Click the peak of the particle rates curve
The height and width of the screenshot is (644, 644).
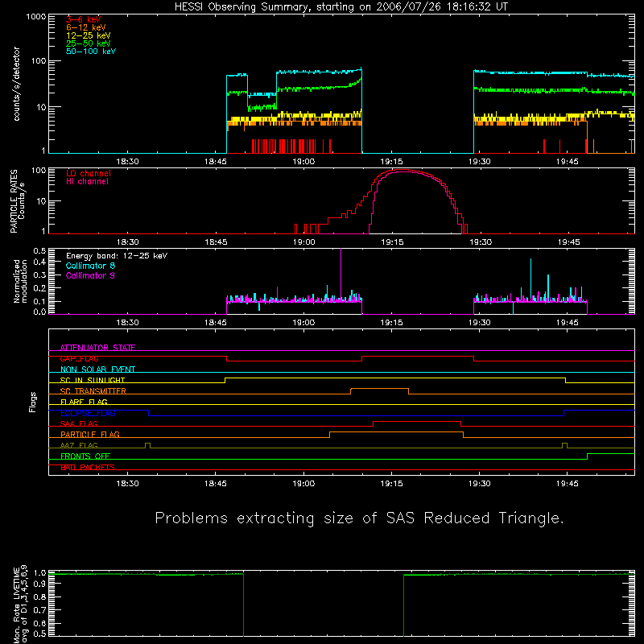coord(403,170)
